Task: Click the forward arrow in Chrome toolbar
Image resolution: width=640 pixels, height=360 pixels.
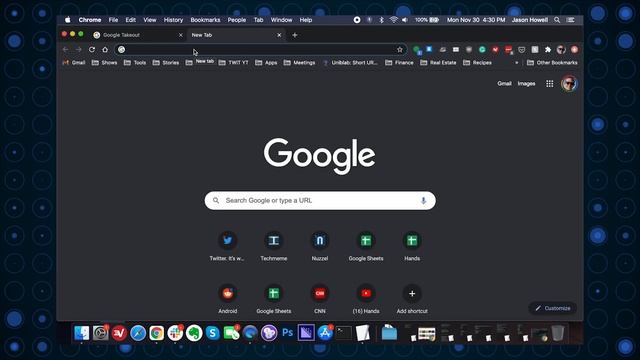Action: [x=79, y=49]
